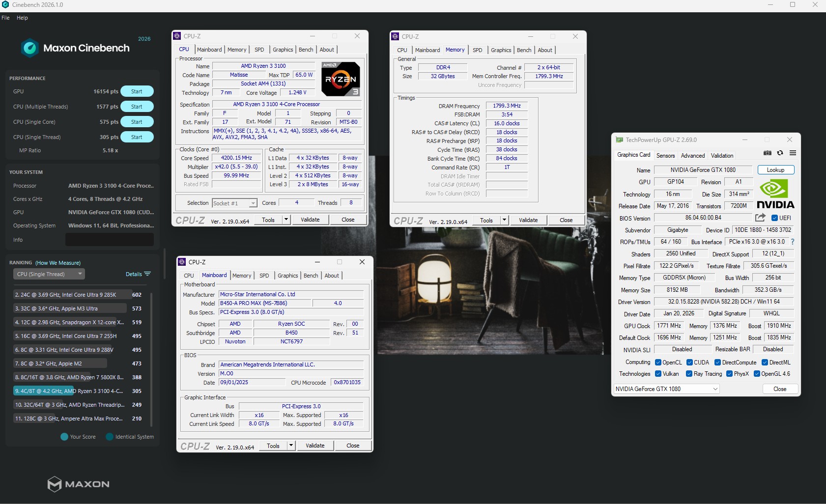Expand Tools dropdown arrow in CPU-Z CPU window
Viewport: 826px width, 504px height.
pos(286,220)
